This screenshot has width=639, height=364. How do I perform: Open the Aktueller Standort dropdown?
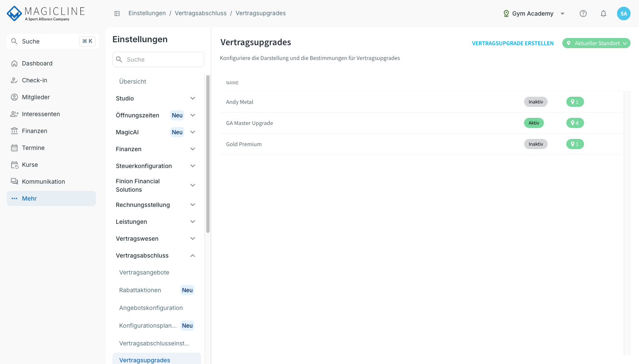(596, 43)
